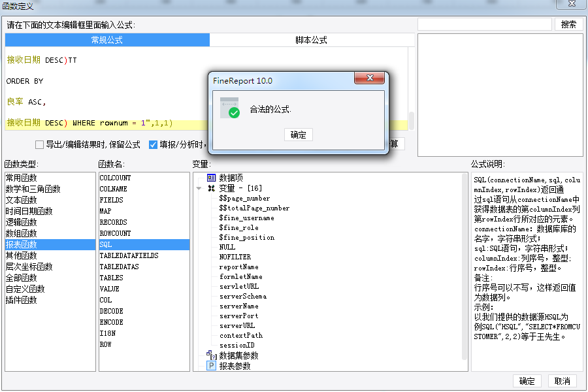588x392 pixels.
Task: Confirm the FineReport 10.0 message with 确定
Action: point(298,135)
